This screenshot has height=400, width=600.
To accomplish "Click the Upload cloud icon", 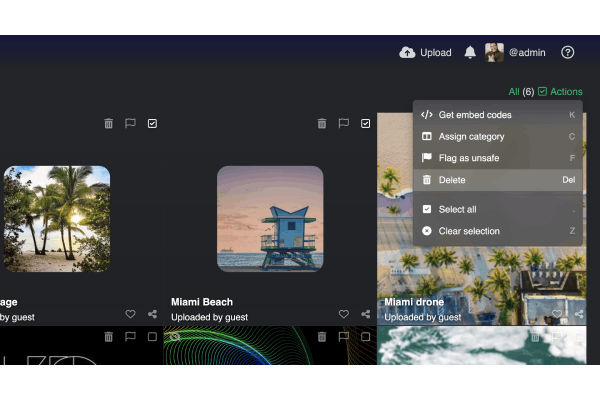I will 407,52.
